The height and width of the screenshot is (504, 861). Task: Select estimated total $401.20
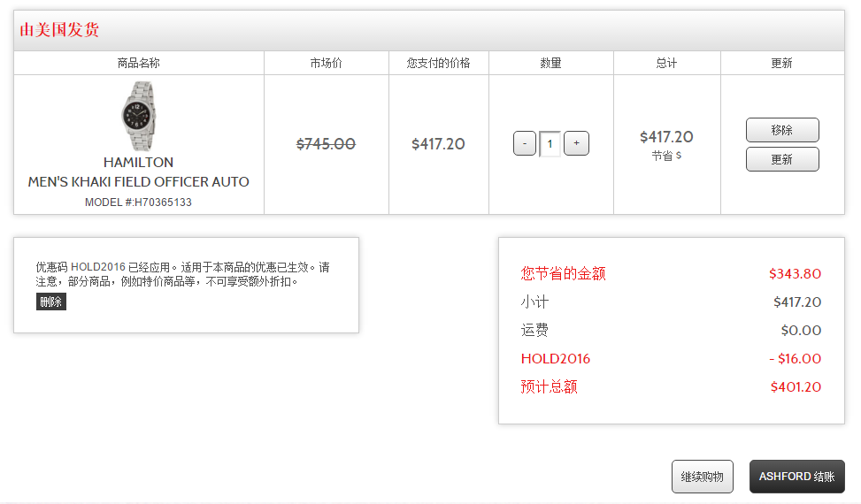796,386
